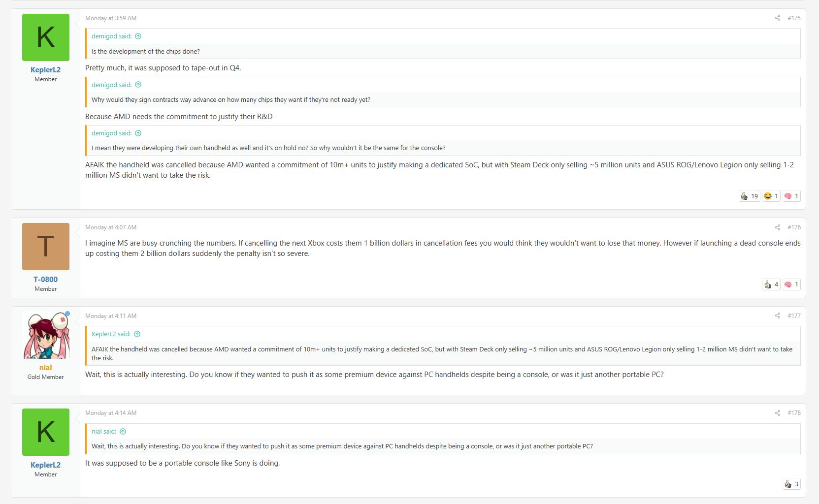Open the #178 post number link
This screenshot has width=819, height=504.
pyautogui.click(x=794, y=413)
